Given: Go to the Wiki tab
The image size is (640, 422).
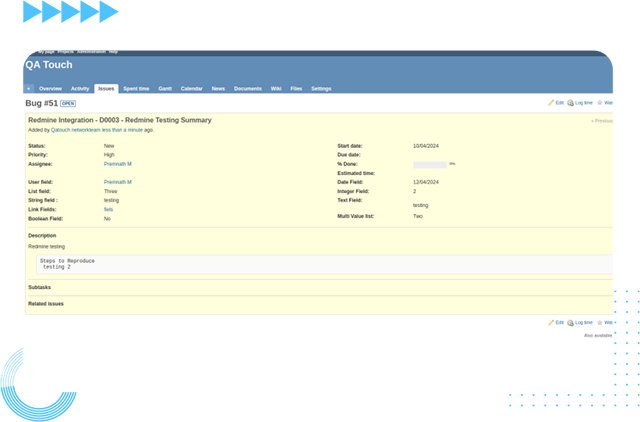Looking at the screenshot, I should pyautogui.click(x=276, y=89).
